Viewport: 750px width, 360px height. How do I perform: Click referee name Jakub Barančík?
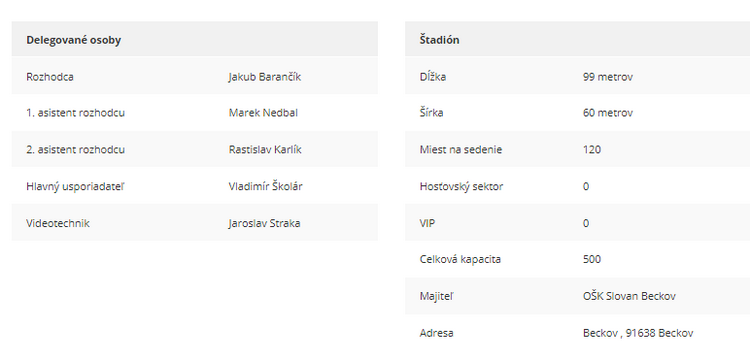[265, 76]
